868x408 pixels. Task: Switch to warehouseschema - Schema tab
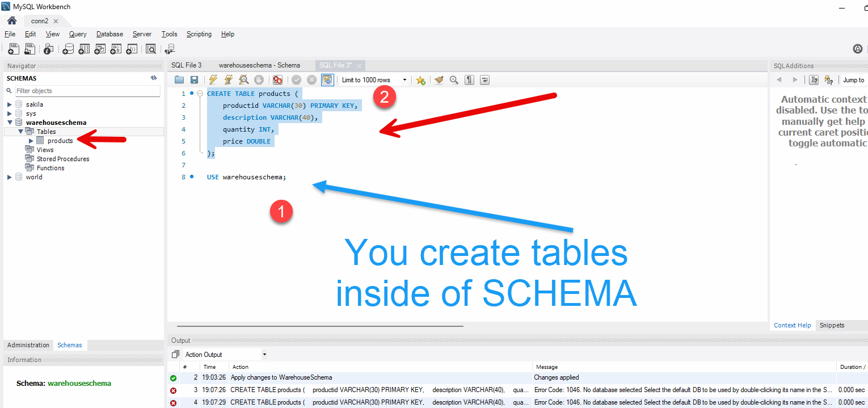[259, 65]
